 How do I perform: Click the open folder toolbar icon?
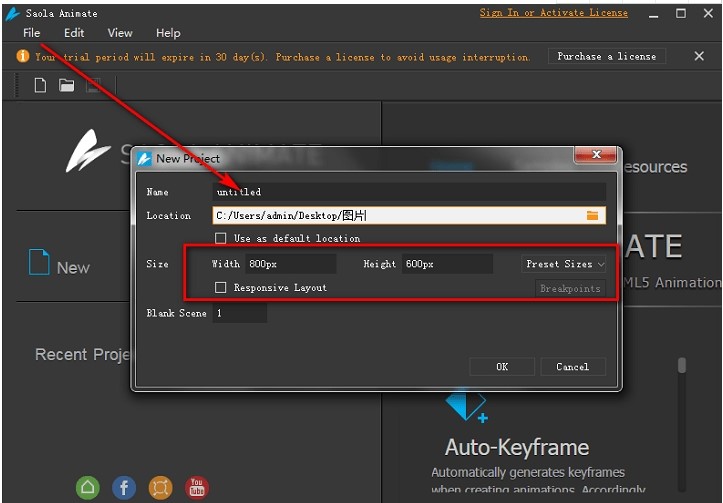coord(66,85)
